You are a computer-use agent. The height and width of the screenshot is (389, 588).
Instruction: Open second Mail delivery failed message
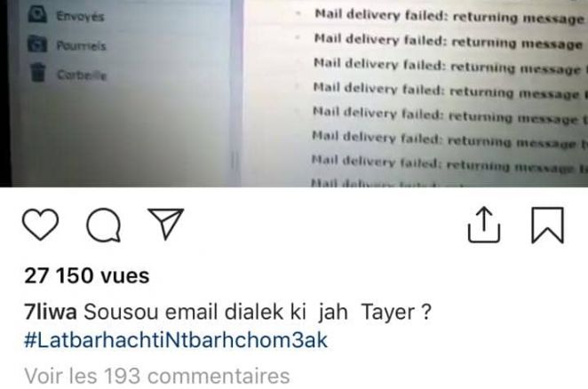point(449,42)
